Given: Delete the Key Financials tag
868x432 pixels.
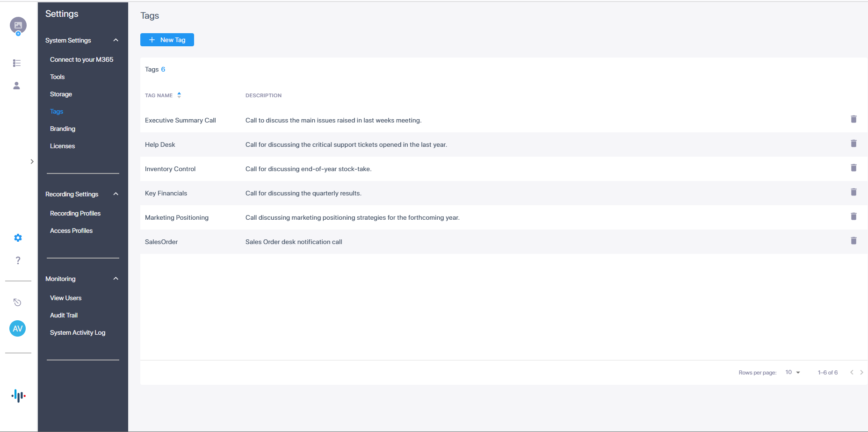Looking at the screenshot, I should click(854, 192).
